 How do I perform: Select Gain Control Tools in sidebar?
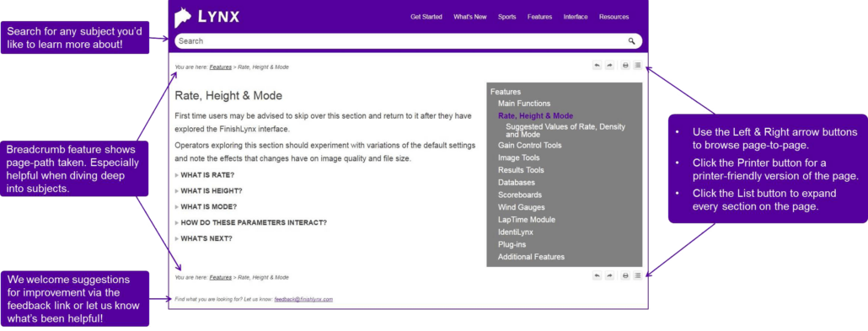coord(530,146)
